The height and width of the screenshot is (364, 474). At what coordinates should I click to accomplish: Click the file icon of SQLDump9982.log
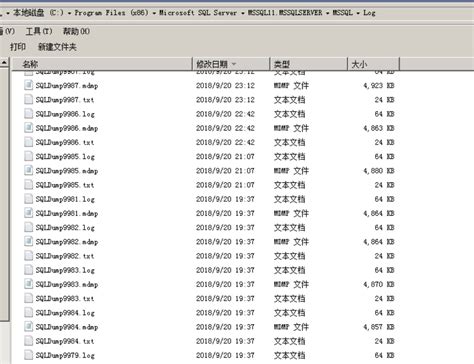pyautogui.click(x=29, y=227)
